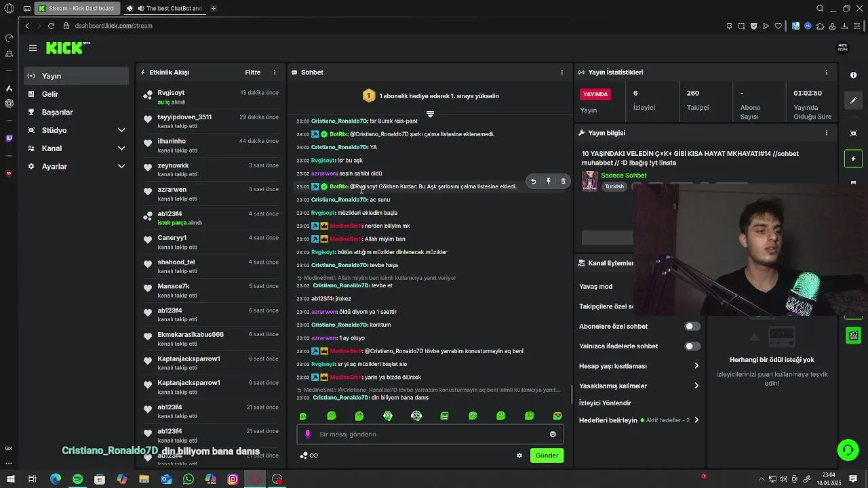Click the pencil edit icon in right sidebar
This screenshot has width=868, height=488.
[854, 100]
